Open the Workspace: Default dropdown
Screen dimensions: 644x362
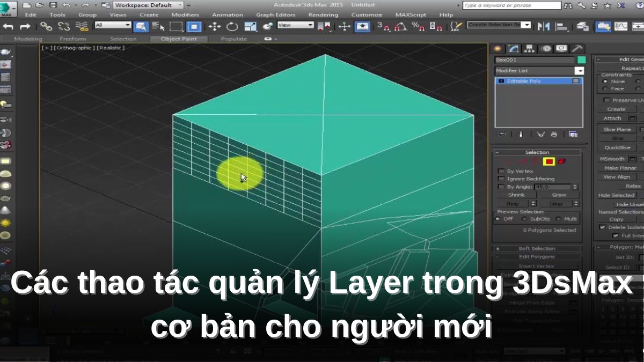point(149,5)
